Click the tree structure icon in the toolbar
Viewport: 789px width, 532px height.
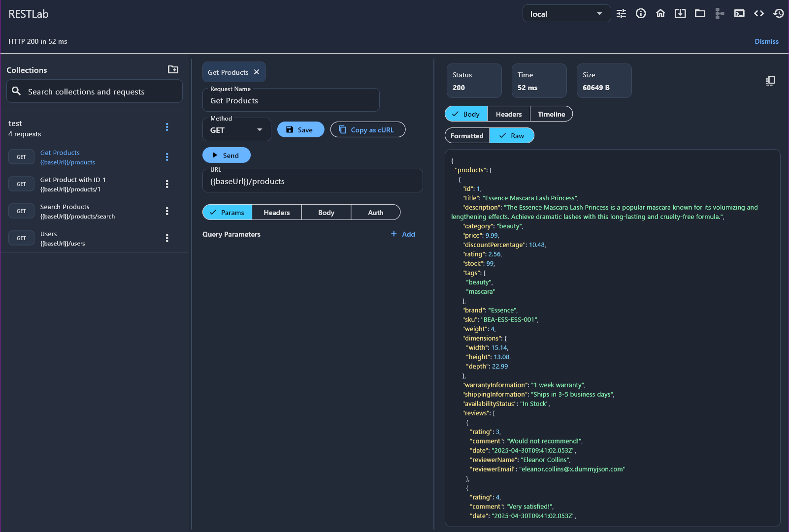[720, 14]
